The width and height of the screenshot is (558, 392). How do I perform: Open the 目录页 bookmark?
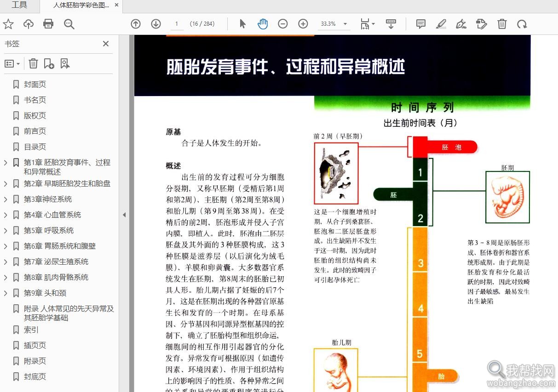click(x=35, y=147)
